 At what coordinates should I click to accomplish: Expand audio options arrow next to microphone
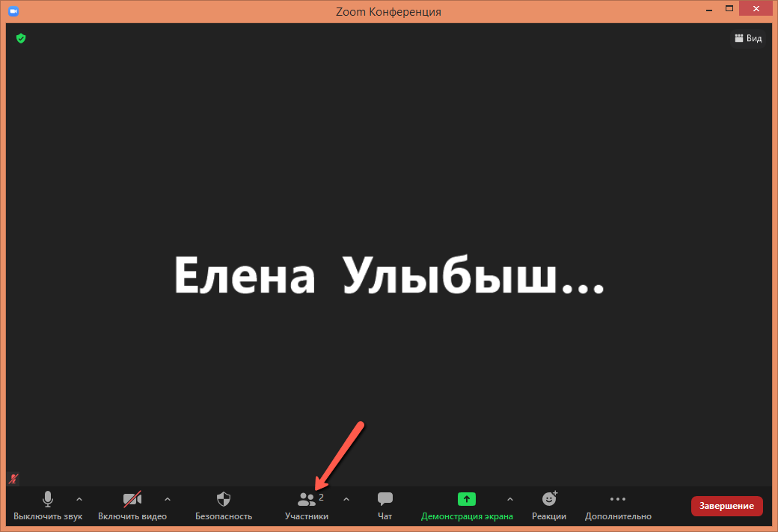pos(79,499)
